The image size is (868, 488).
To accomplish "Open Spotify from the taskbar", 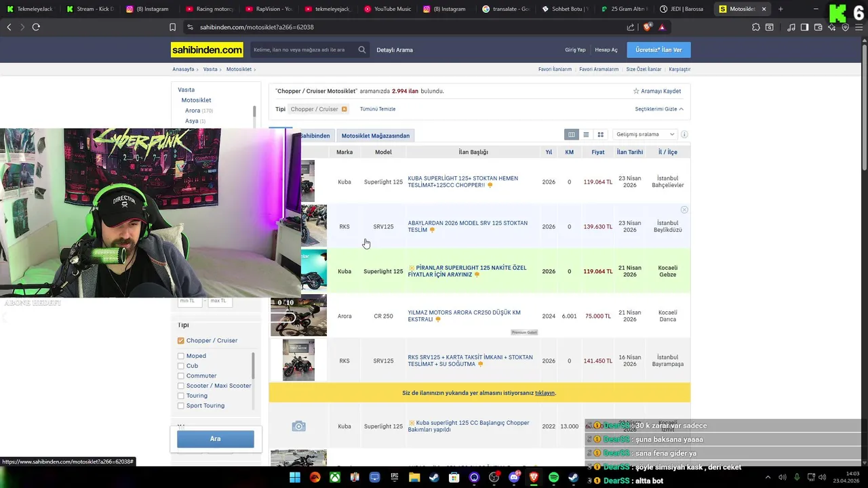I will [553, 478].
